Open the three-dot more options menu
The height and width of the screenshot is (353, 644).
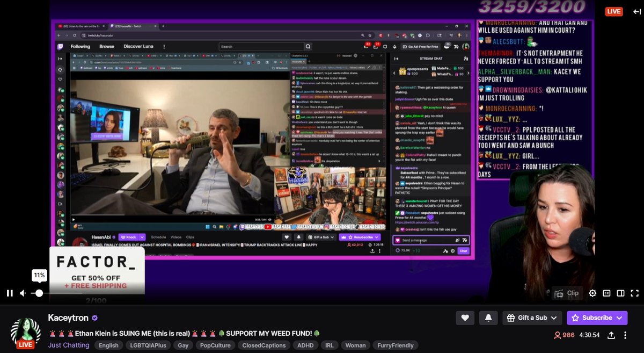point(625,335)
